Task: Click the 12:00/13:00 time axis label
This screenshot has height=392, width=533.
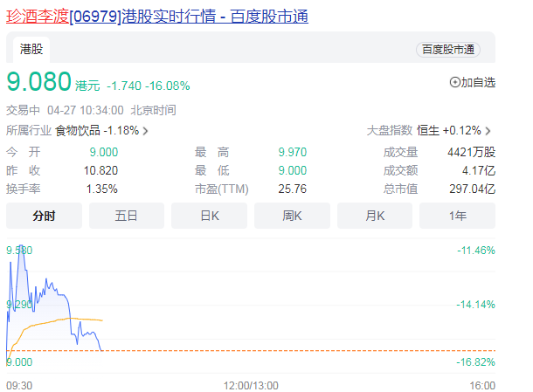Action: point(251,386)
